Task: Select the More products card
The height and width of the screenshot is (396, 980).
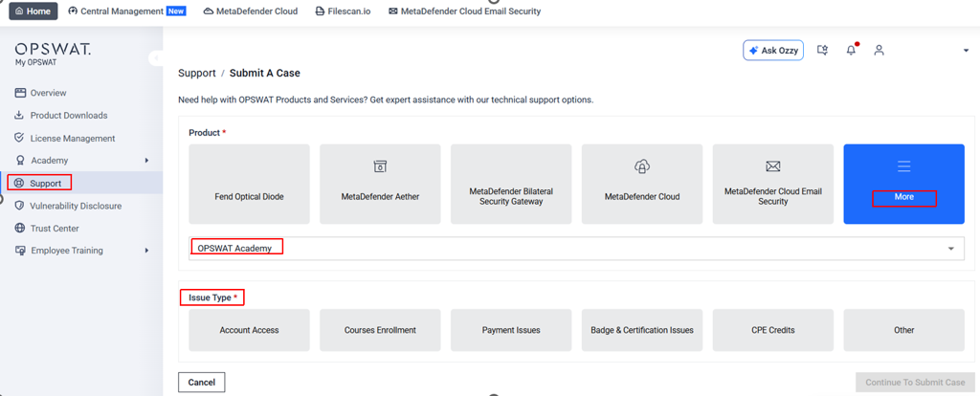Action: tap(903, 185)
